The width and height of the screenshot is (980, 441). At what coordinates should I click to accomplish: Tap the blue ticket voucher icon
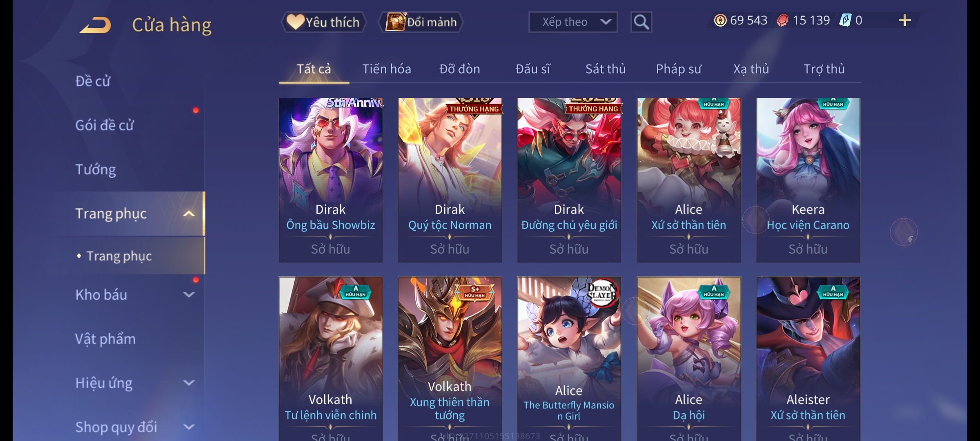845,20
